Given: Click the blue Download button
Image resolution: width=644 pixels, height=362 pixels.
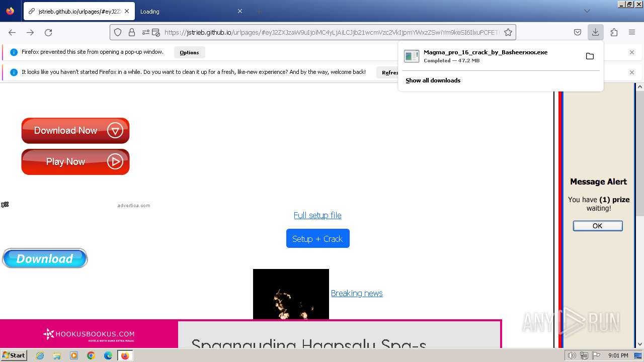Looking at the screenshot, I should [x=45, y=258].
